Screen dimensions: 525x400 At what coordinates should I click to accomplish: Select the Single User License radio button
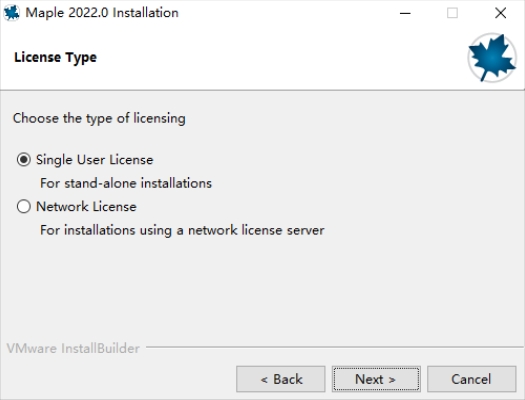coord(24,160)
